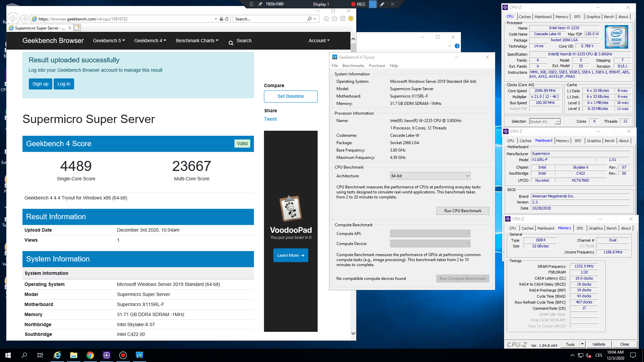
Task: Expand the Benchmark Charts menu
Action: click(197, 41)
